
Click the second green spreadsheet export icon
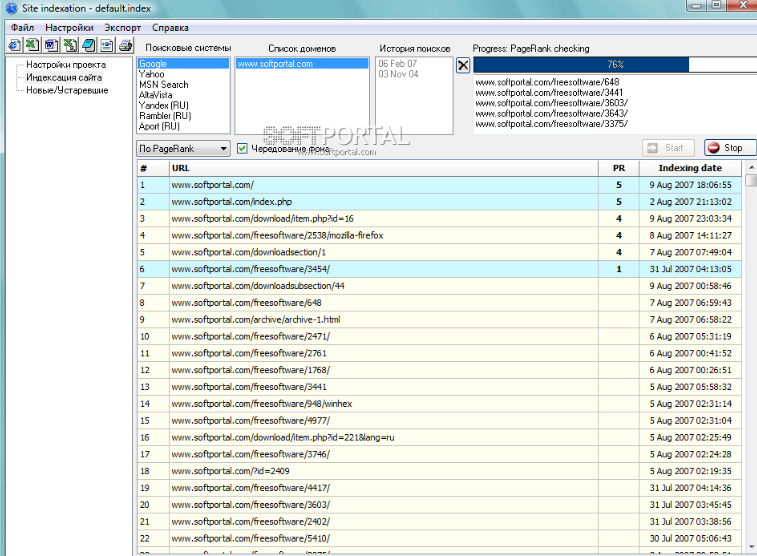[x=70, y=45]
